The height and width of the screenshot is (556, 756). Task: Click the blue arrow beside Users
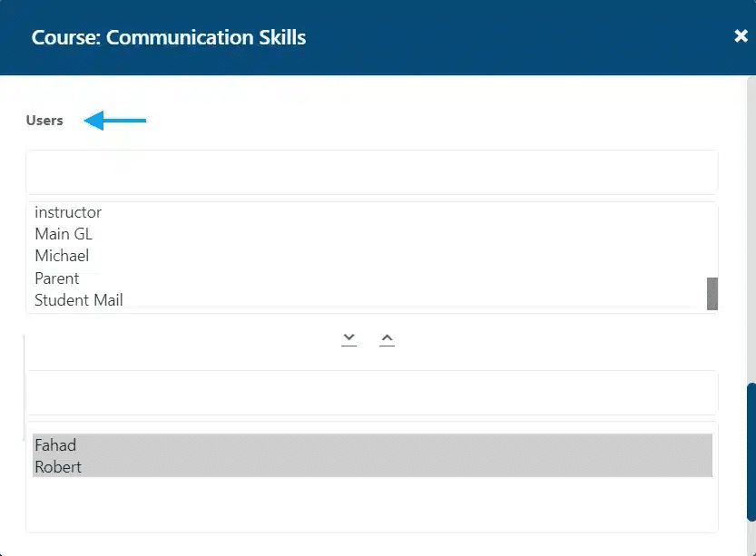click(x=114, y=121)
